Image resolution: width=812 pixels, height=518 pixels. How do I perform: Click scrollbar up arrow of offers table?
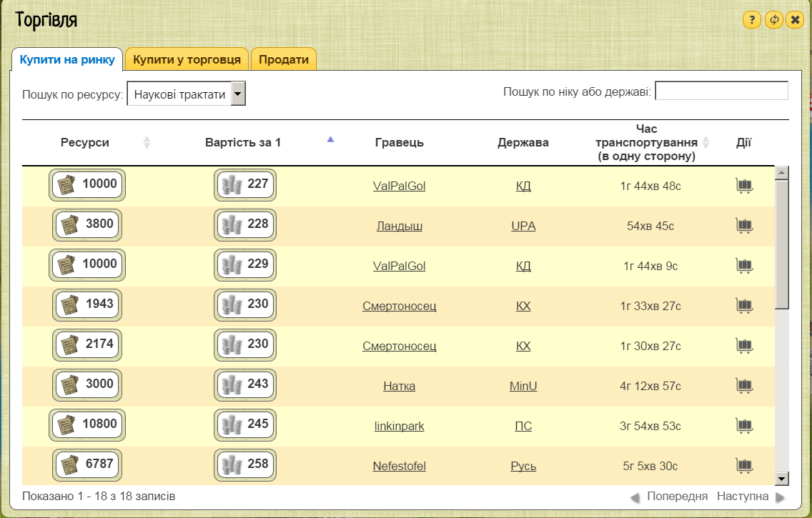tap(782, 173)
